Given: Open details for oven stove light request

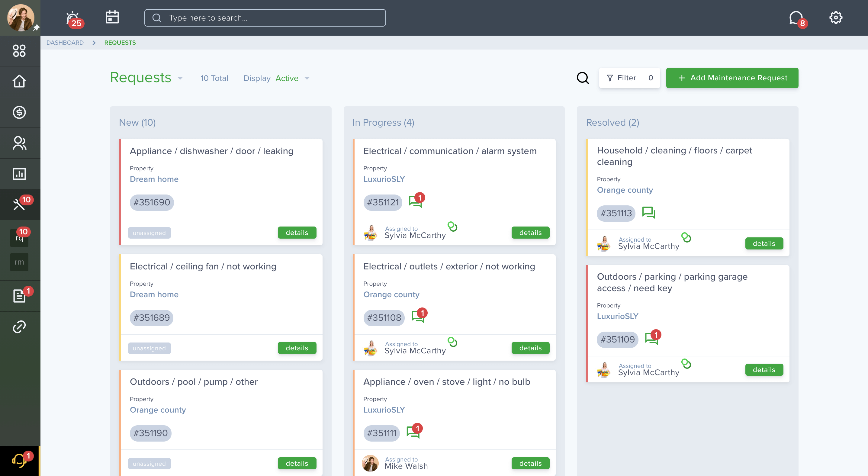Looking at the screenshot, I should click(x=530, y=463).
